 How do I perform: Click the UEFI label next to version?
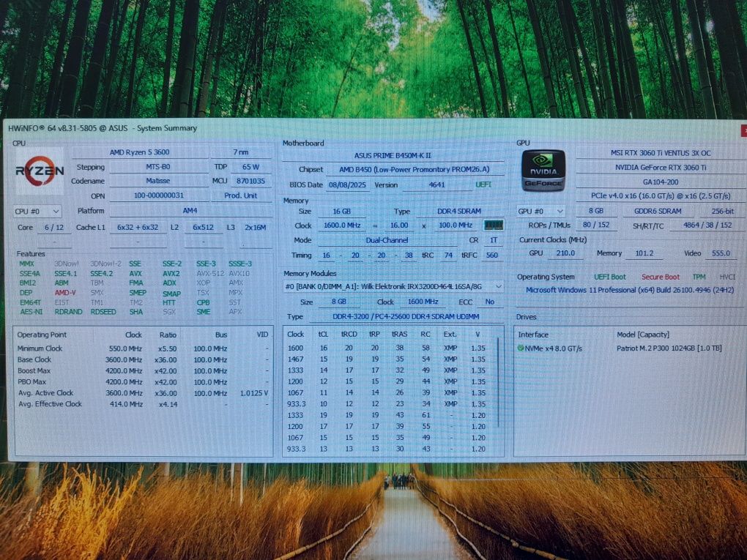483,184
